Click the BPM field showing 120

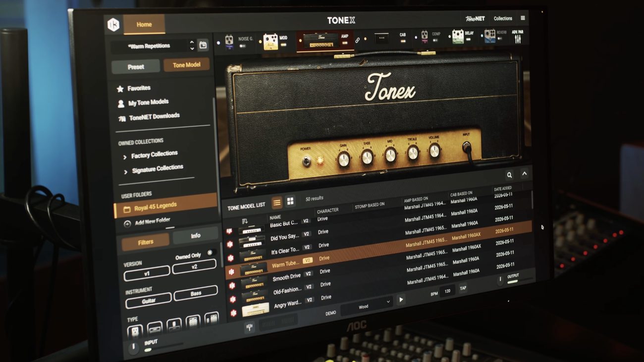447,292
